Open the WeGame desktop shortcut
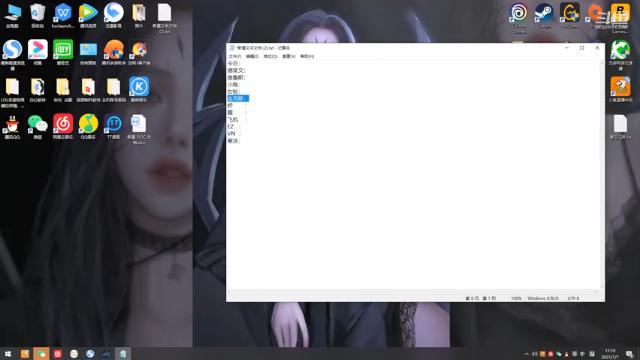The height and width of the screenshot is (360, 640). click(570, 16)
